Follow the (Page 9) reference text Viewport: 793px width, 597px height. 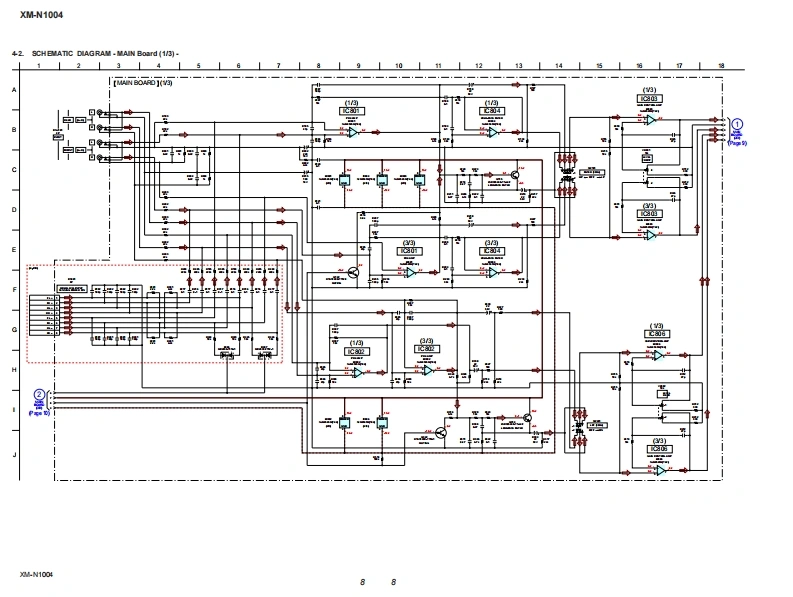coord(737,144)
